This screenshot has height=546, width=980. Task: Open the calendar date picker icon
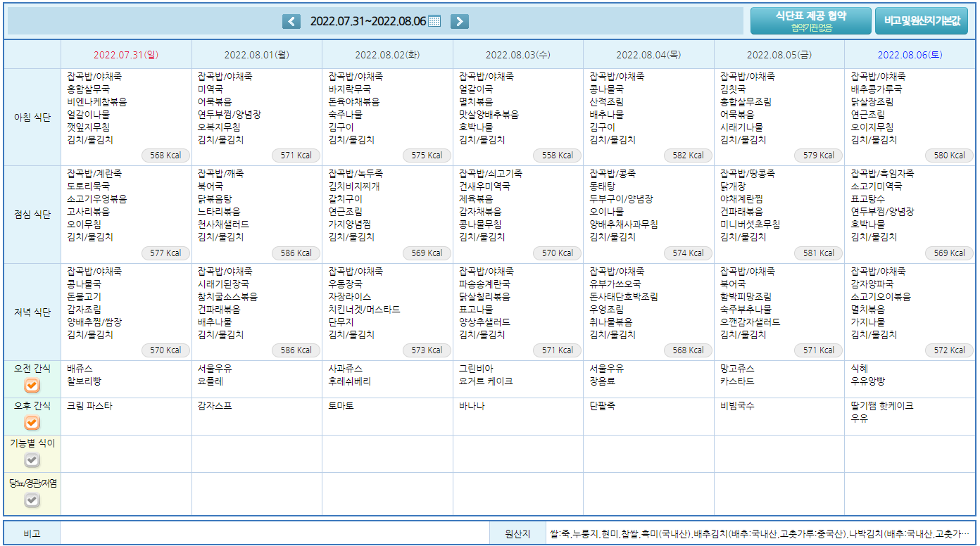[434, 21]
